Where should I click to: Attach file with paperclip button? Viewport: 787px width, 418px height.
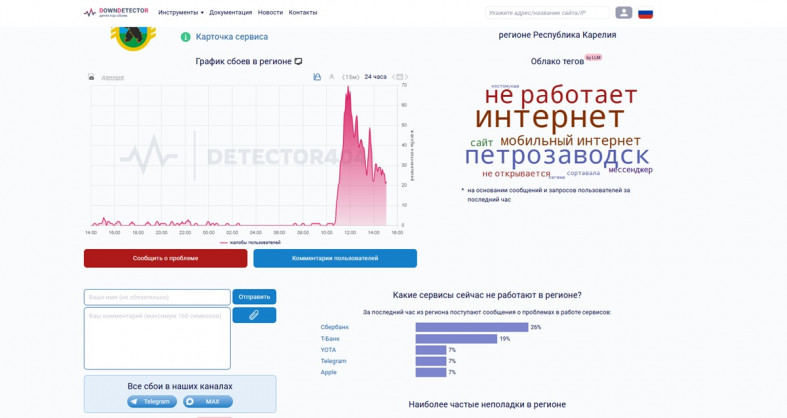[x=254, y=315]
